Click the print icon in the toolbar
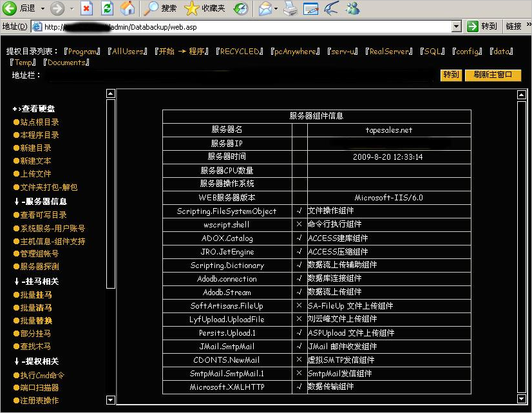 point(289,8)
